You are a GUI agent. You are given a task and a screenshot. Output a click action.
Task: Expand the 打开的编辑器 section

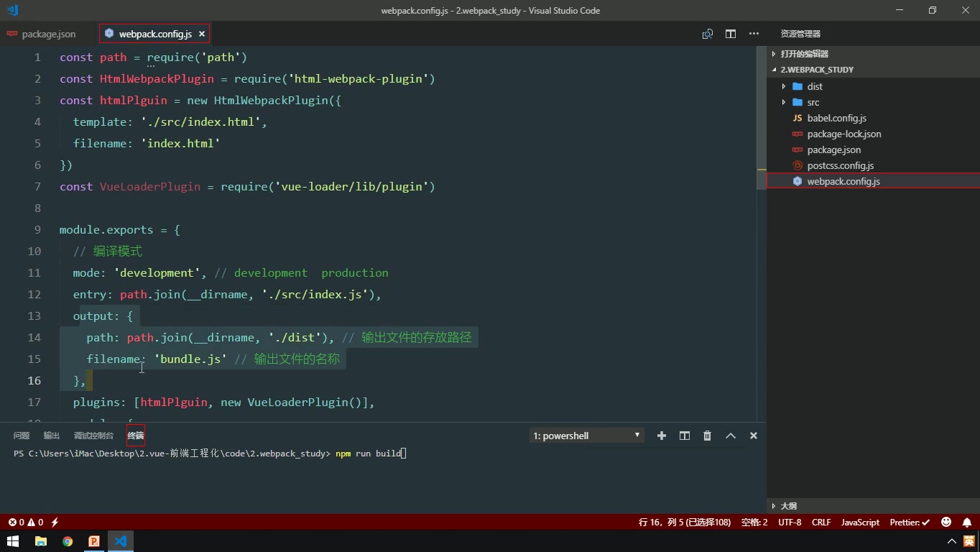[x=804, y=54]
